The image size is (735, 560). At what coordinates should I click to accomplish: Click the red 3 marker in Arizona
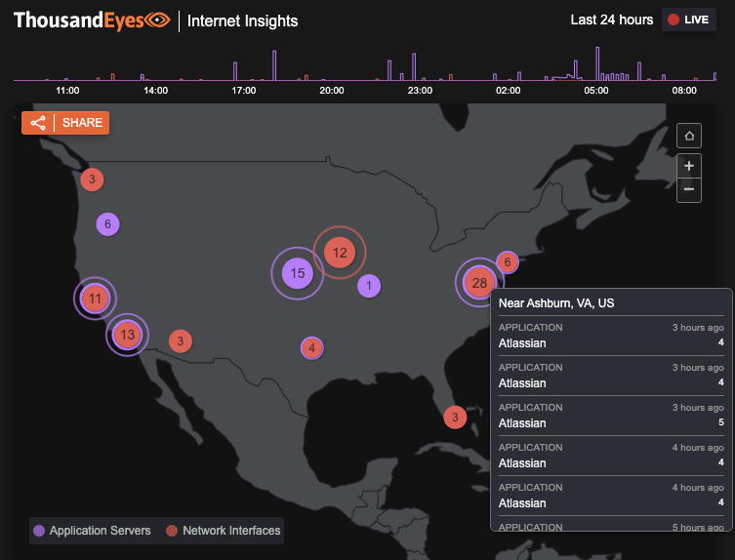tap(181, 341)
